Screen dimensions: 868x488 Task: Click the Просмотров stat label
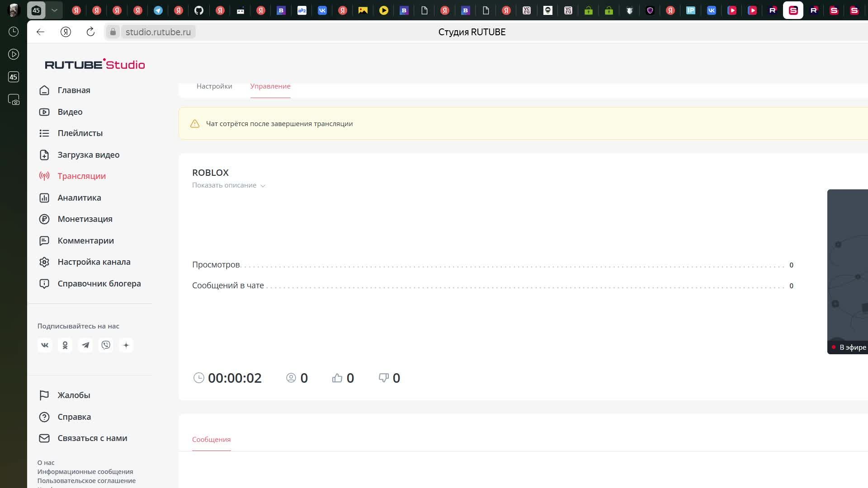tap(216, 265)
